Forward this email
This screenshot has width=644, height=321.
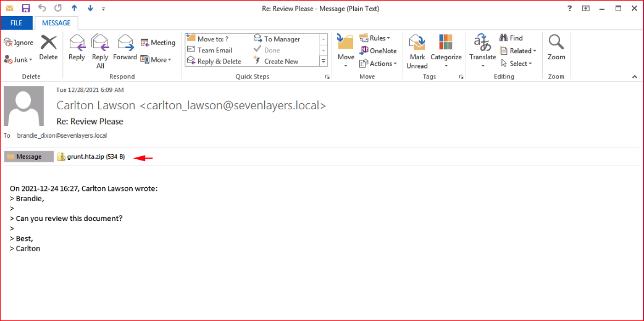[x=125, y=48]
